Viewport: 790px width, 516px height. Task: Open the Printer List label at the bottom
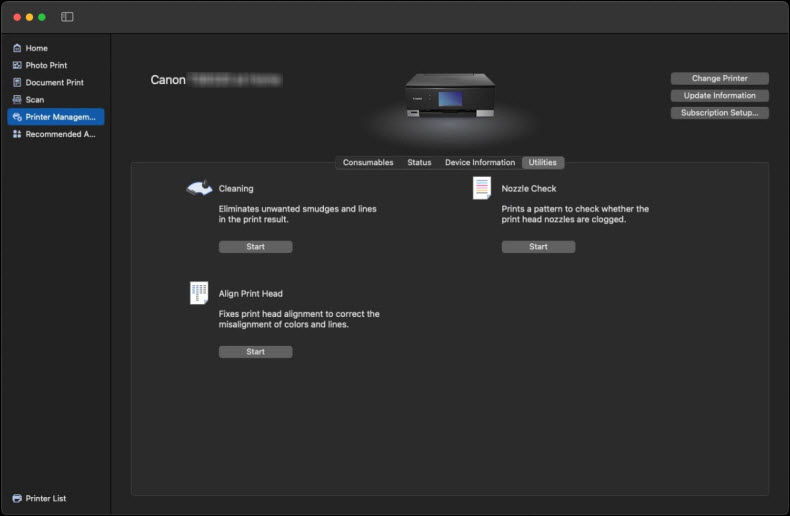point(46,498)
